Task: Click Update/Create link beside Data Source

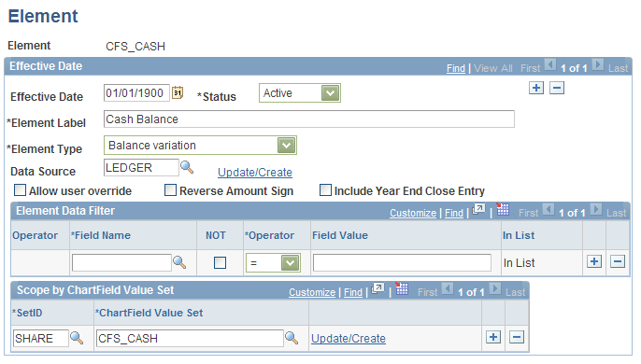Action: [x=255, y=173]
